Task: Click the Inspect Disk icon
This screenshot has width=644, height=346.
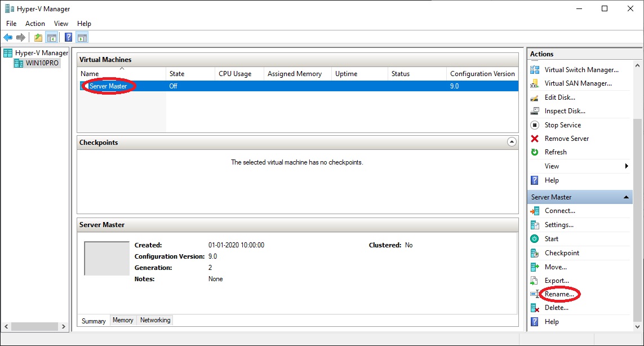Action: [x=535, y=111]
